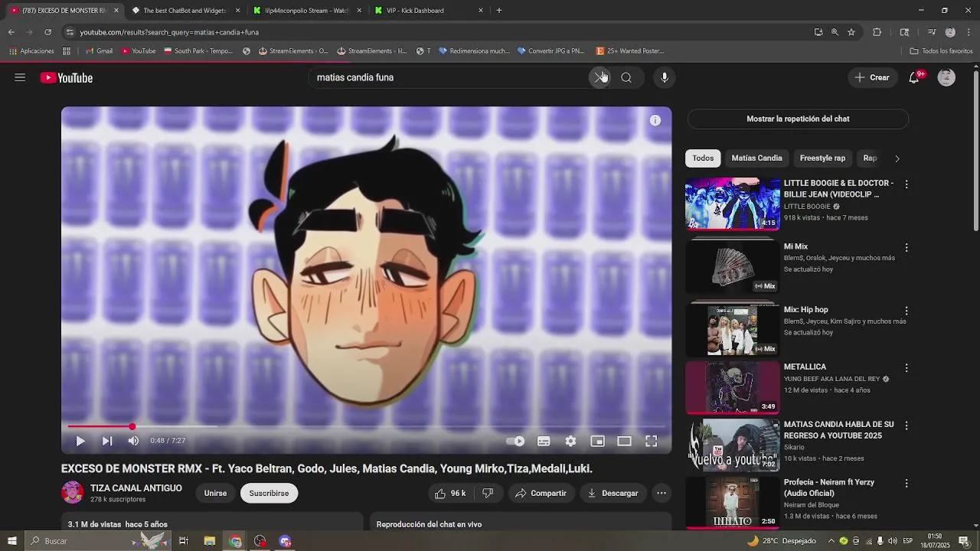
Task: Click Mostrar la repetición del chat
Action: tap(798, 119)
